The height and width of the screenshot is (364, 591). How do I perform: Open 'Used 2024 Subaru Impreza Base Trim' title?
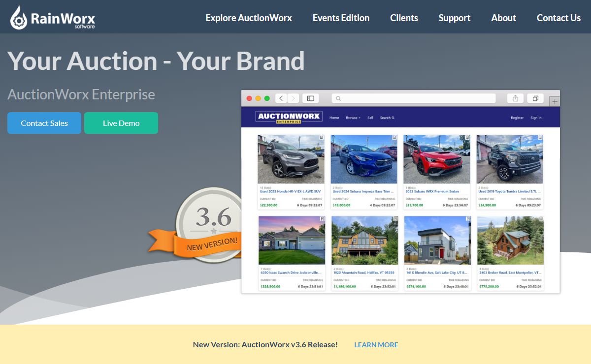pyautogui.click(x=363, y=191)
